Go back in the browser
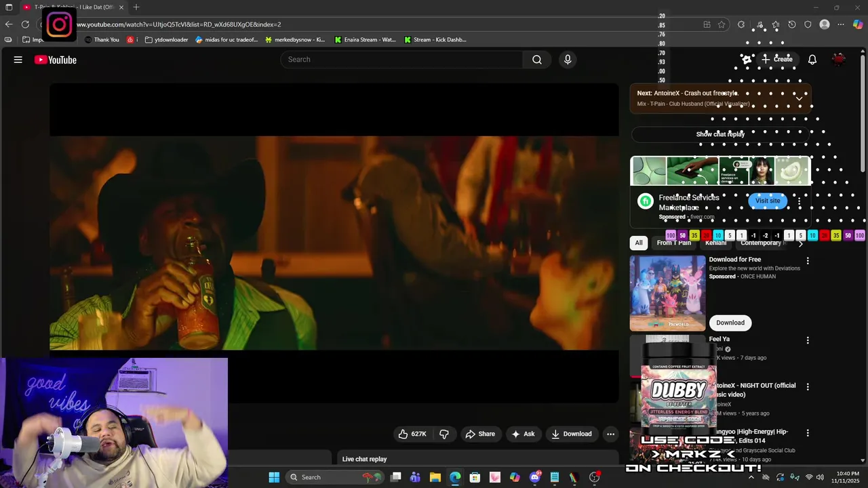Screen dimensions: 868x488 [9, 24]
